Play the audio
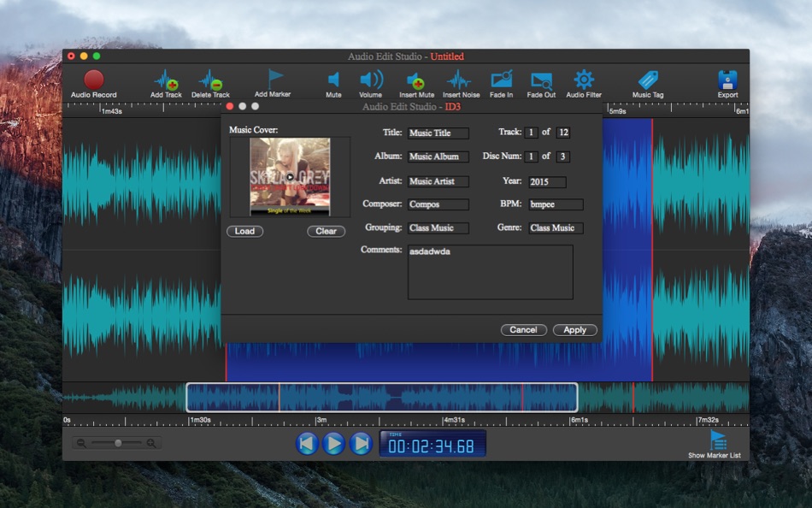The height and width of the screenshot is (508, 812). coord(334,444)
